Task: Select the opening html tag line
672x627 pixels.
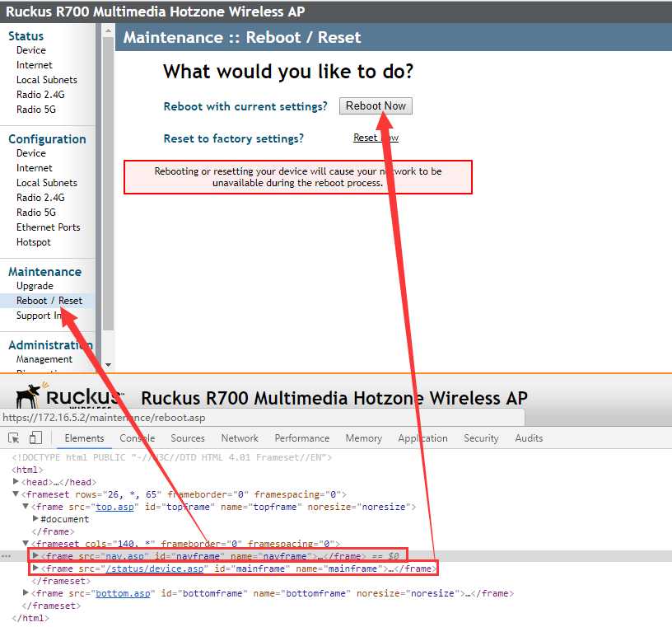Action: click(27, 470)
